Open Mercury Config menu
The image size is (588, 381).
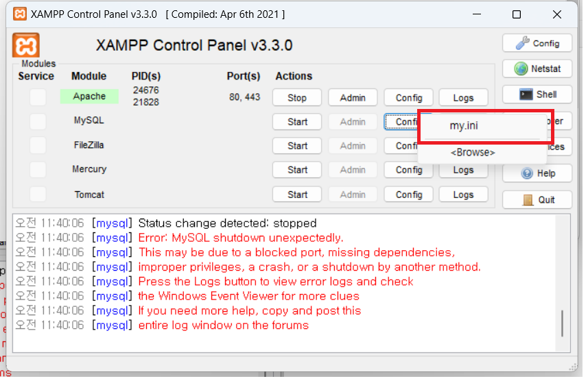409,170
